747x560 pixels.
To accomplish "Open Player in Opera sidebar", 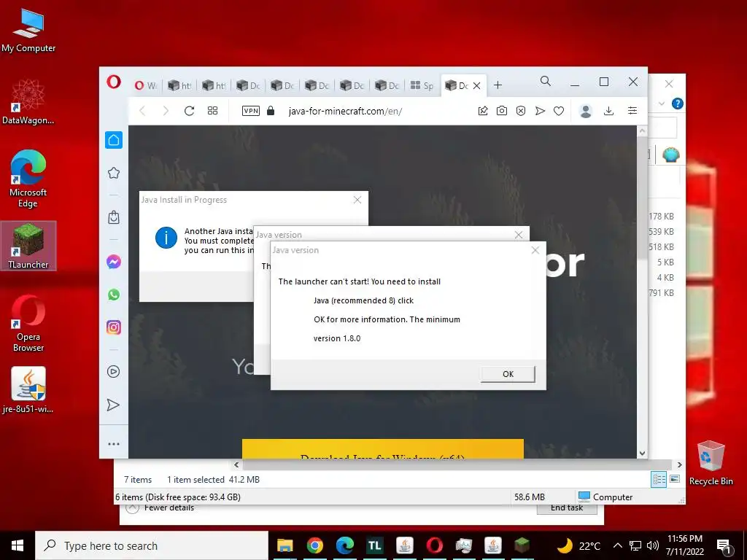I will [113, 371].
